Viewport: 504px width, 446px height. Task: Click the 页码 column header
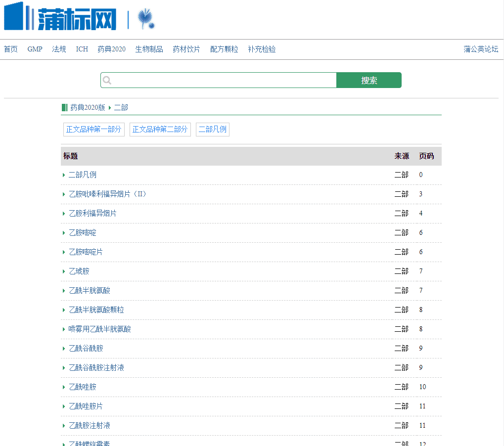click(426, 156)
